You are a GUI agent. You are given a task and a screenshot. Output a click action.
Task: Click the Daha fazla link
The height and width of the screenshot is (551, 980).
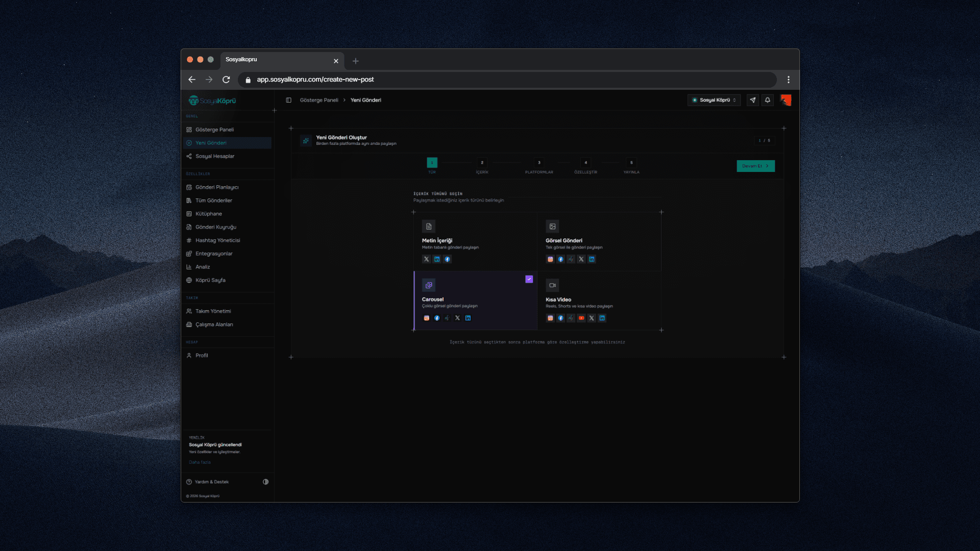click(x=200, y=462)
